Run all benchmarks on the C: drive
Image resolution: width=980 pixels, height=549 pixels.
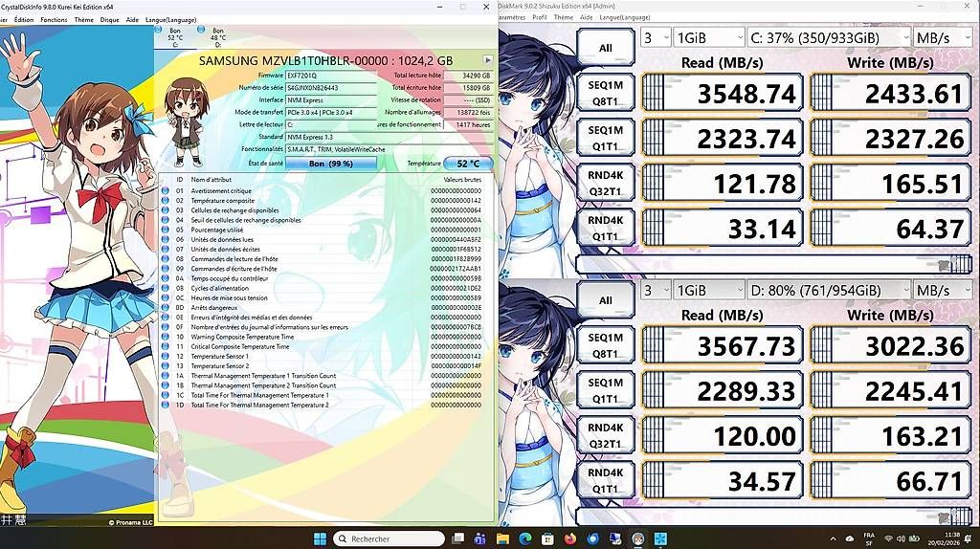pyautogui.click(x=605, y=48)
